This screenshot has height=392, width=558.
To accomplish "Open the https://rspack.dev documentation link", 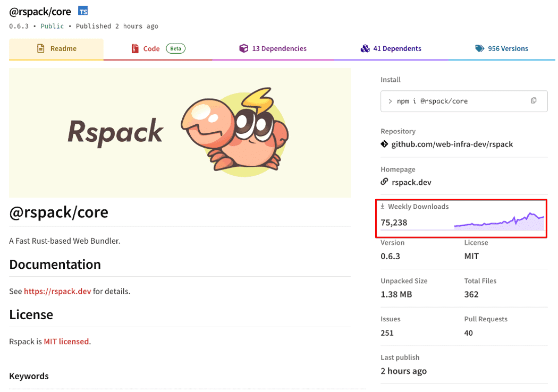I will click(x=59, y=291).
